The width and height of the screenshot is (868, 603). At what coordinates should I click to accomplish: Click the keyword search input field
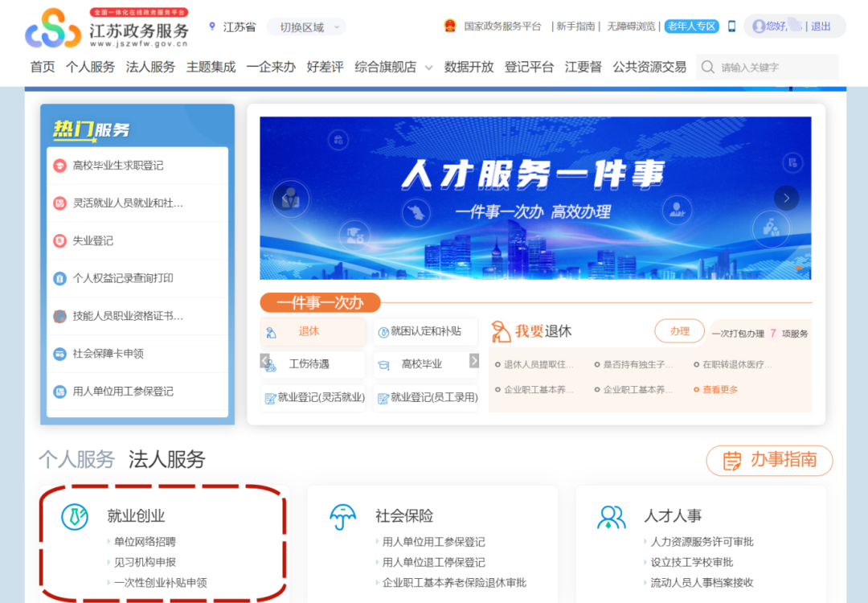tap(776, 68)
